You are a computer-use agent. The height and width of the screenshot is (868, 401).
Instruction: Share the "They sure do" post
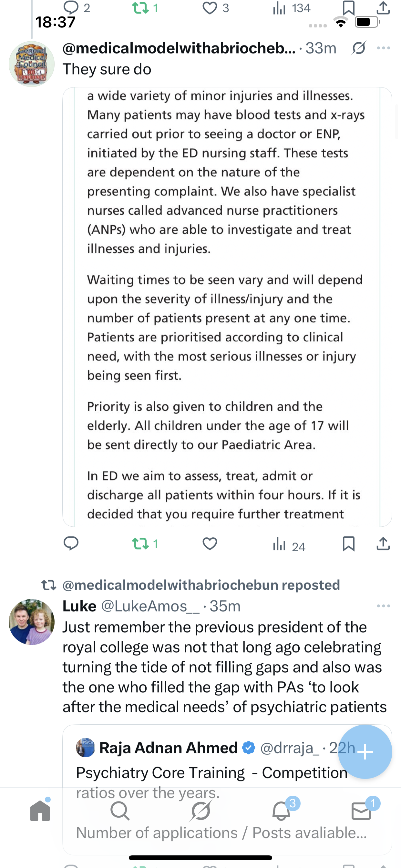click(x=383, y=543)
